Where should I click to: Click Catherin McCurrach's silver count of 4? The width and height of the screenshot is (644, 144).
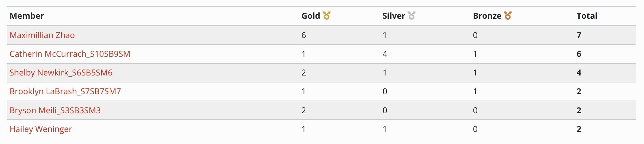(x=385, y=54)
